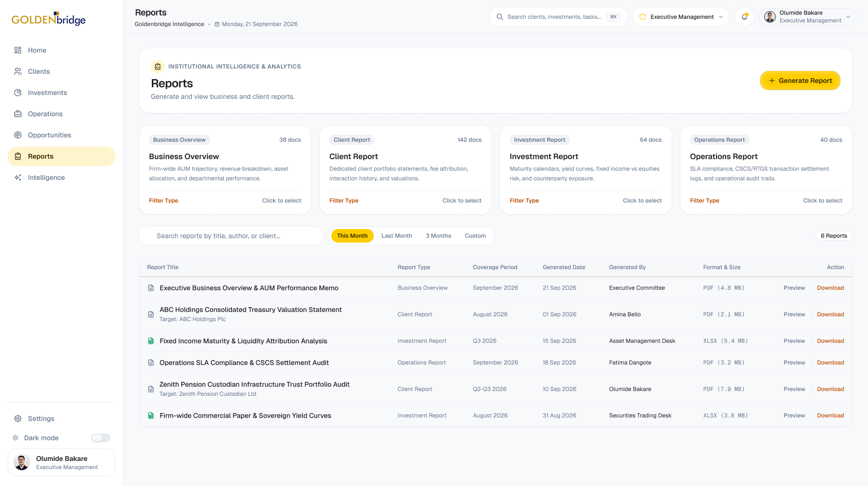The width and height of the screenshot is (868, 486).
Task: Select the This Month period tab
Action: click(353, 236)
